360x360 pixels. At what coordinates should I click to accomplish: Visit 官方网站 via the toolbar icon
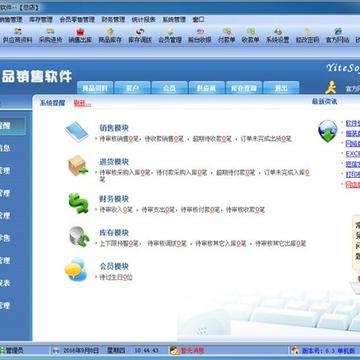click(337, 36)
